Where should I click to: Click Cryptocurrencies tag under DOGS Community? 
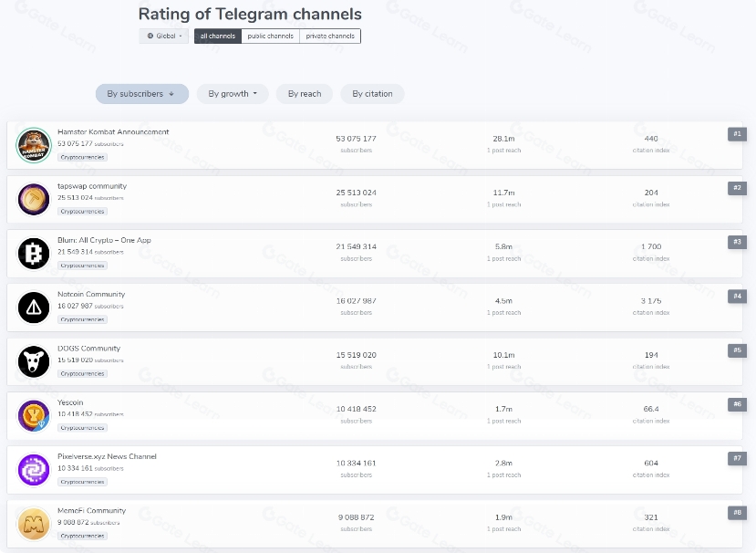82,373
